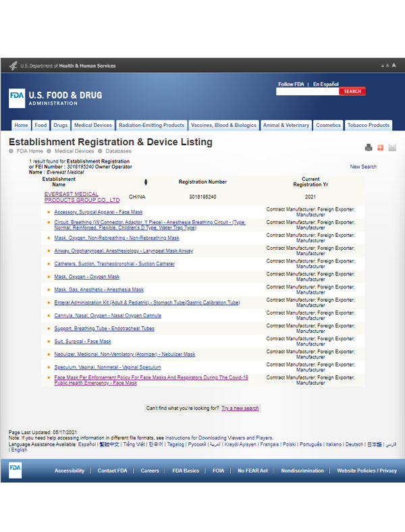Click Try a new search link
The image size is (405, 532).
(x=240, y=408)
